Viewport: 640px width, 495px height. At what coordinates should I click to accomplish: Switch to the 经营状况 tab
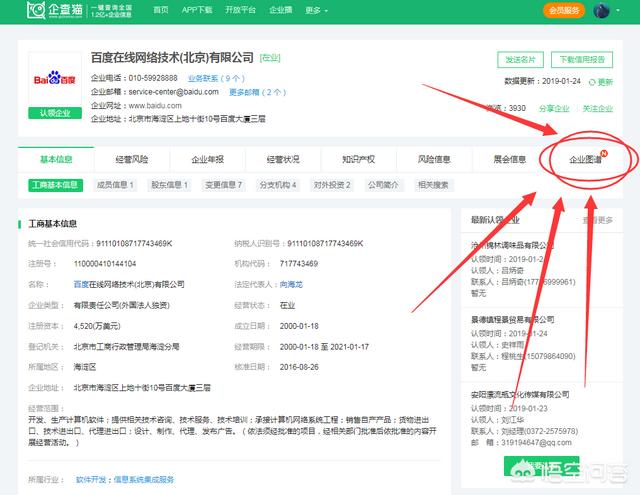283,160
